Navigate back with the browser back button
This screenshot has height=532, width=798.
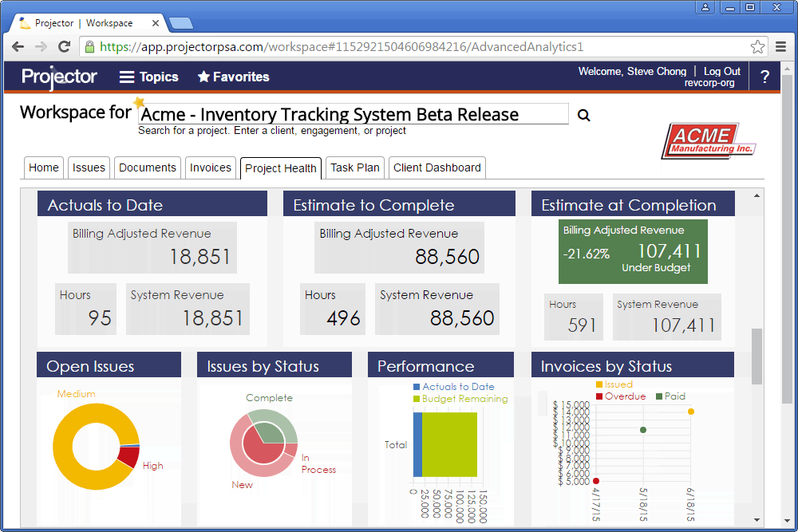pyautogui.click(x=18, y=47)
